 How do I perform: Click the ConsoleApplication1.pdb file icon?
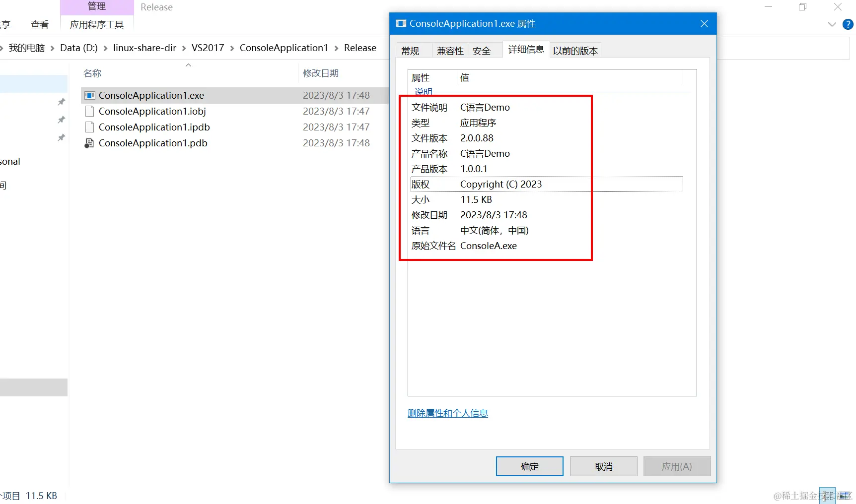click(89, 143)
